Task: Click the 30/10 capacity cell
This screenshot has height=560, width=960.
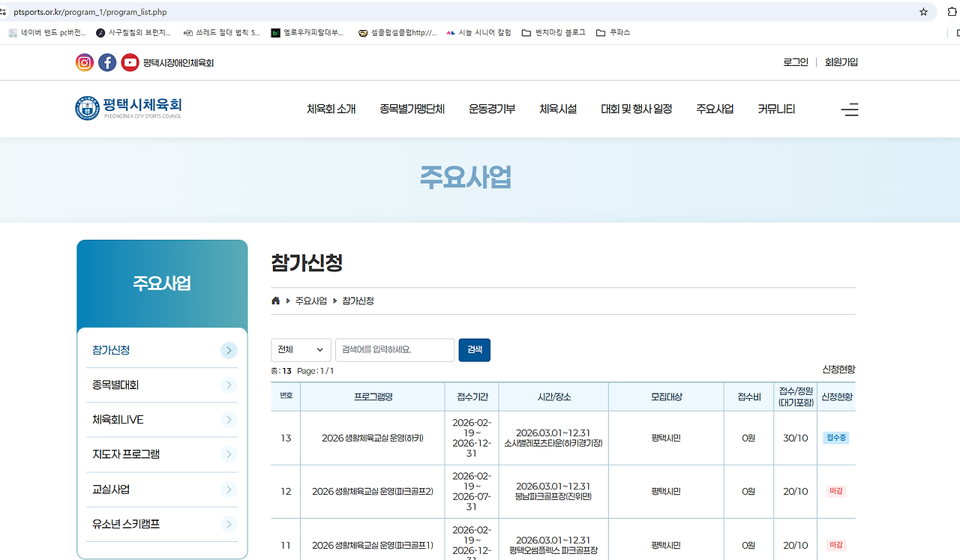Action: tap(796, 438)
